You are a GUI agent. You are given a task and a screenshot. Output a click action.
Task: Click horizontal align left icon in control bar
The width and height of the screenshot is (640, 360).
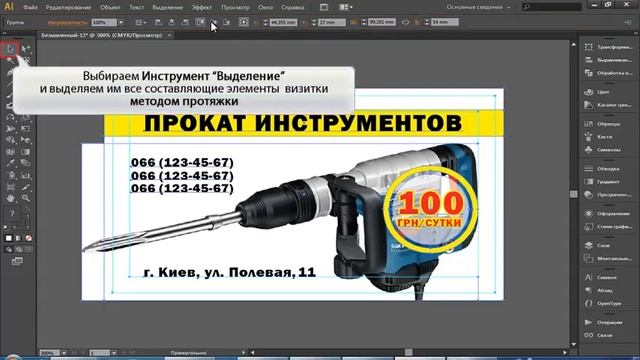click(158, 22)
